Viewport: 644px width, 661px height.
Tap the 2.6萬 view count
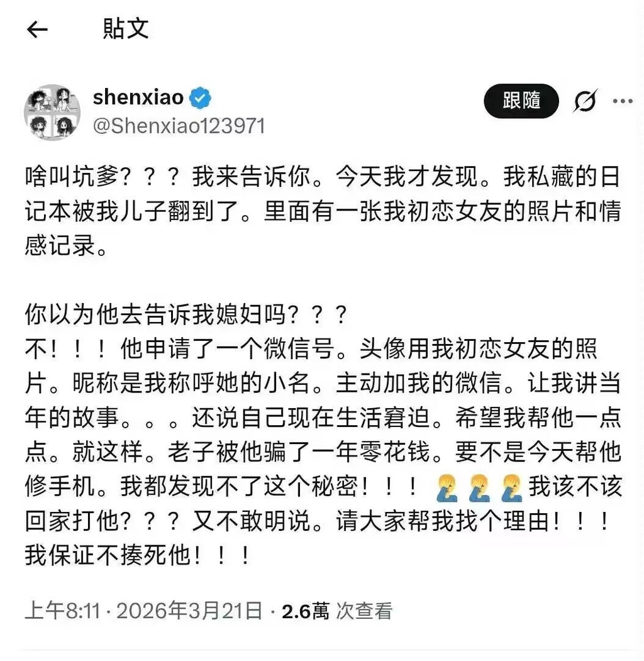coord(305,611)
